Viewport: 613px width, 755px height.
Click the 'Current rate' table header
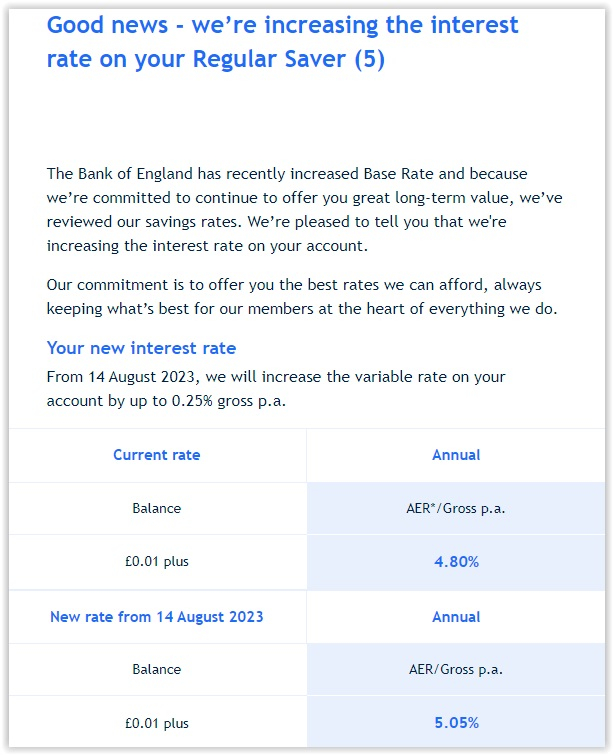pyautogui.click(x=157, y=455)
